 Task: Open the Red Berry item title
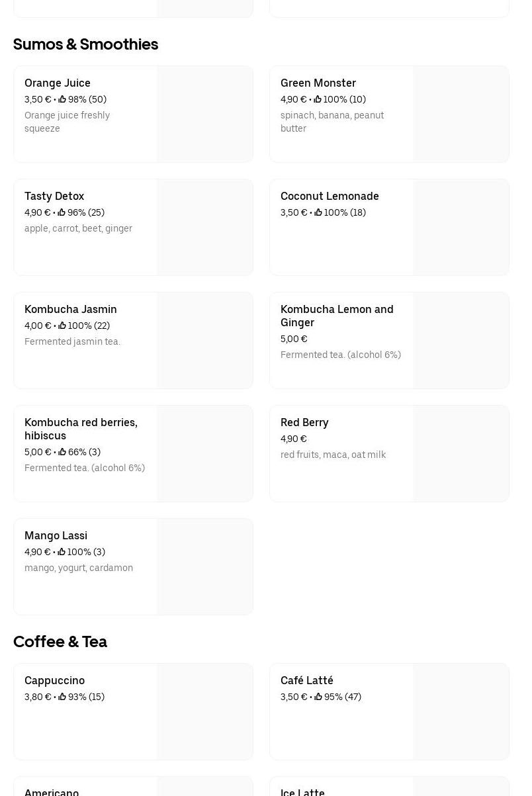(x=304, y=422)
